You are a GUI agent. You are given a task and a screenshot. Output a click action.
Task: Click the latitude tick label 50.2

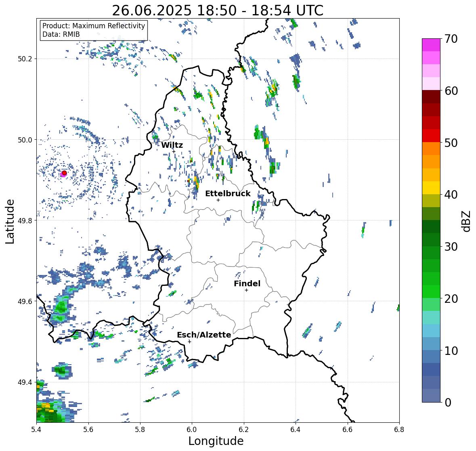[25, 59]
